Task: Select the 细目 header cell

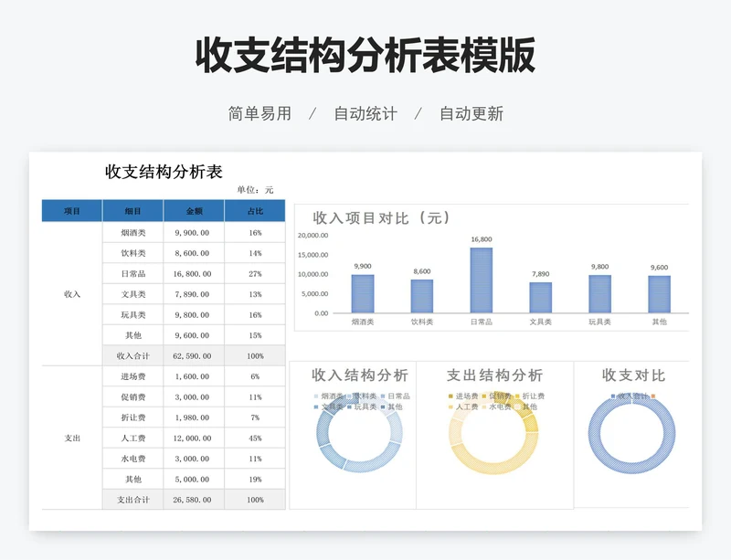Action: click(x=132, y=211)
